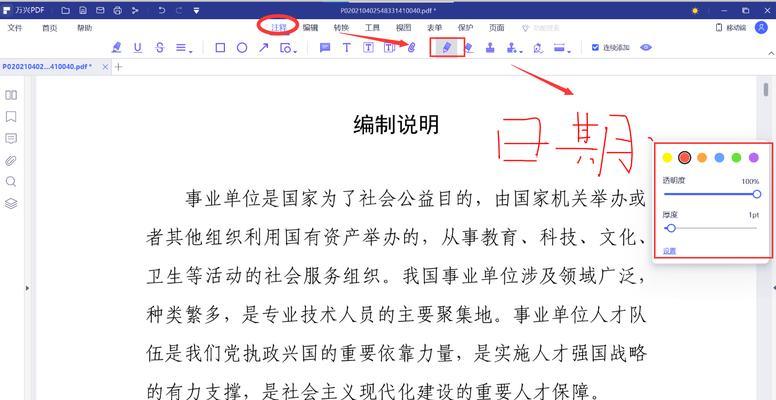Open the 保护 ribbon tab
This screenshot has width=776, height=400.
point(465,28)
